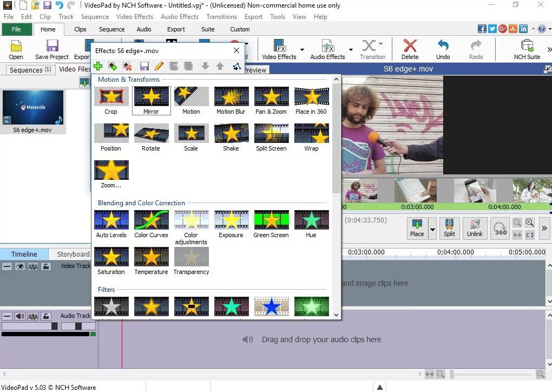This screenshot has width=552, height=392.
Task: Choose the Exposure effect
Action: click(x=231, y=224)
